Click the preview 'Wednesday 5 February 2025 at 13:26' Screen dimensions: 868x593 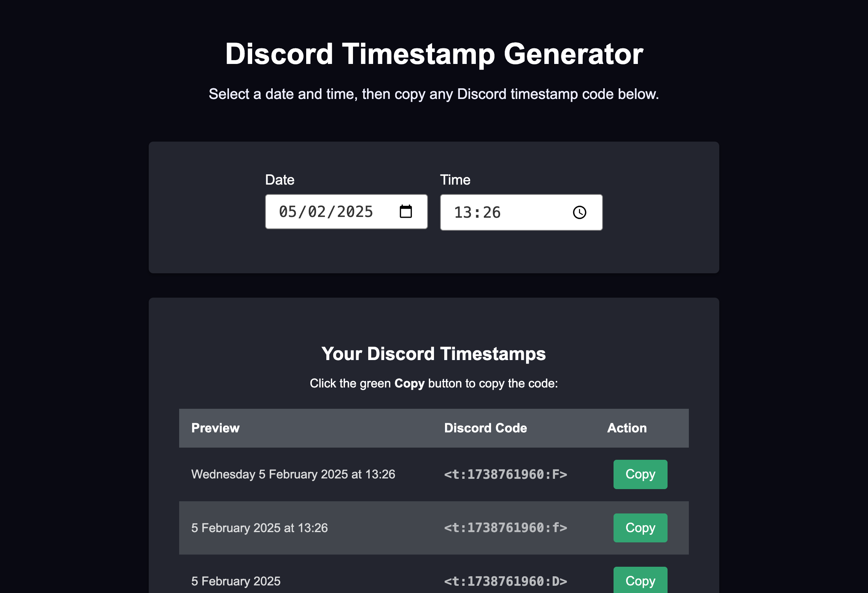pyautogui.click(x=293, y=474)
